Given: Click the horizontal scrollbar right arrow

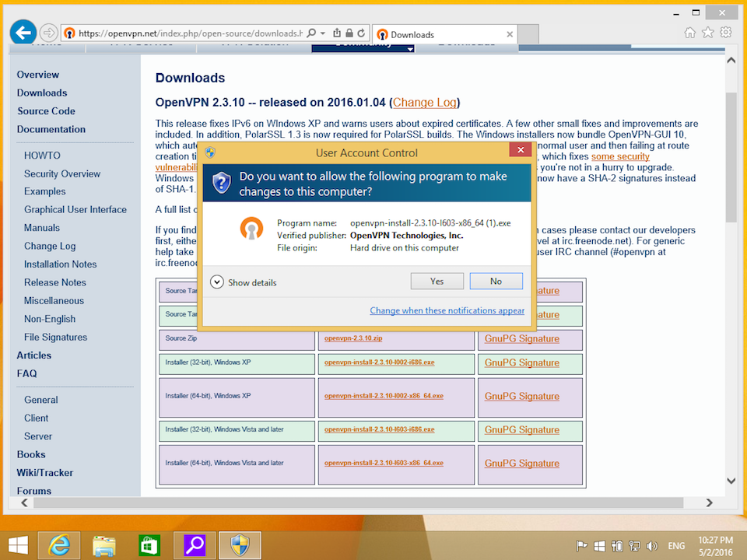Looking at the screenshot, I should coord(710,502).
